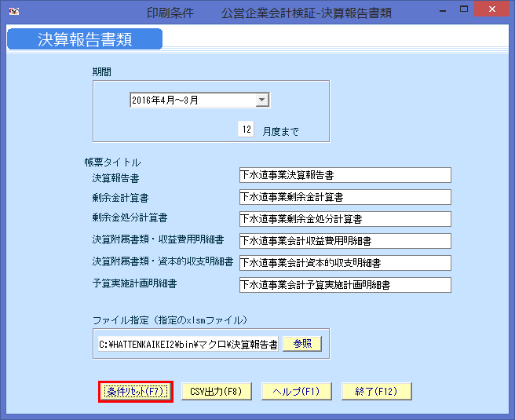
Task: Edit the 剰余金計算書 title field
Action: tap(345, 197)
